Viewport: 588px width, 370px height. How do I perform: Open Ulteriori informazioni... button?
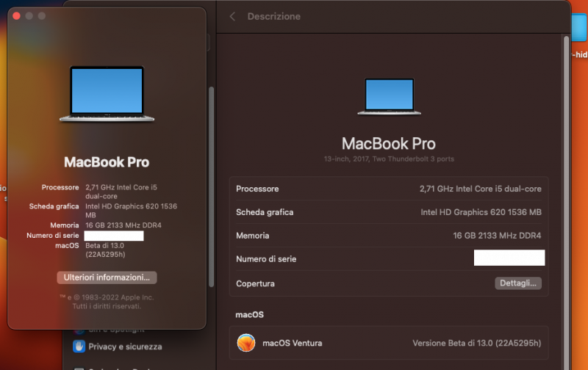(x=107, y=277)
